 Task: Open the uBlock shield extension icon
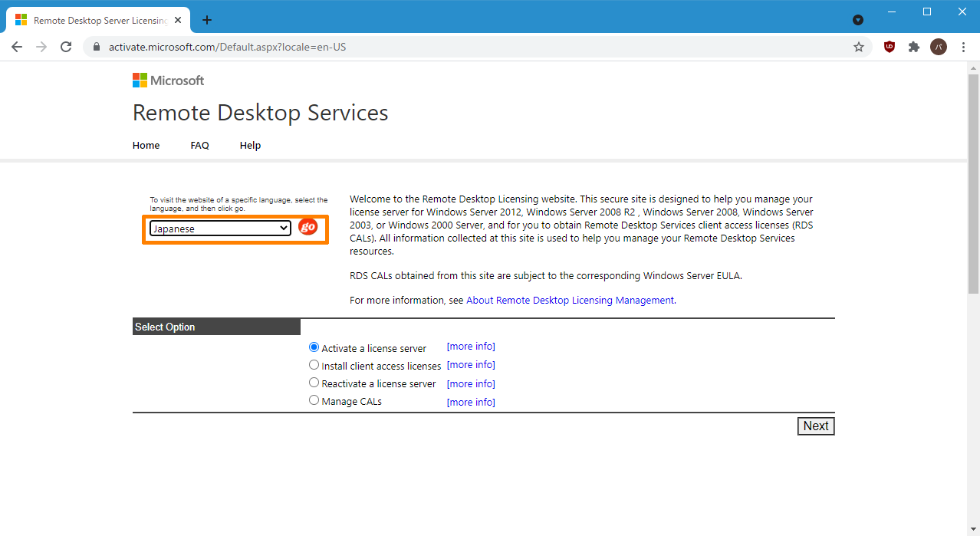click(x=890, y=47)
